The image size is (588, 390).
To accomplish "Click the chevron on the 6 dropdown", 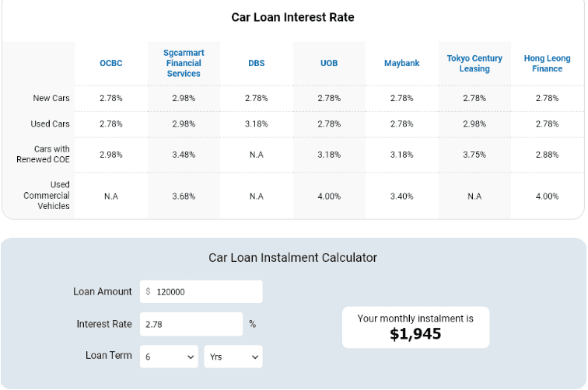I will [x=191, y=357].
